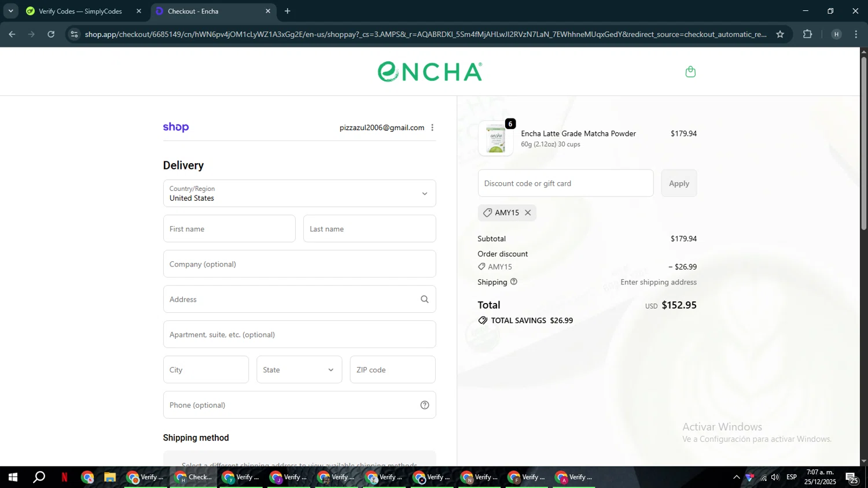Open Chrome three-dot menu
The image size is (868, 488).
[856, 34]
